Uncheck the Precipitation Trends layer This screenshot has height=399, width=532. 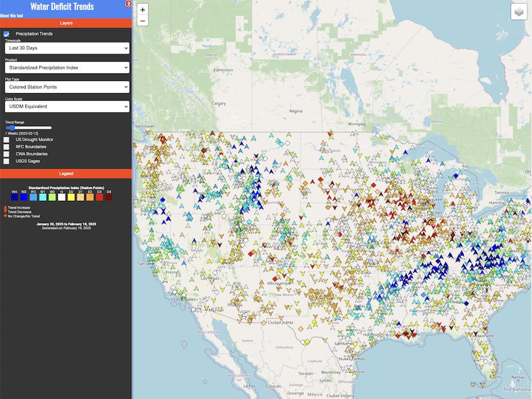coord(7,33)
